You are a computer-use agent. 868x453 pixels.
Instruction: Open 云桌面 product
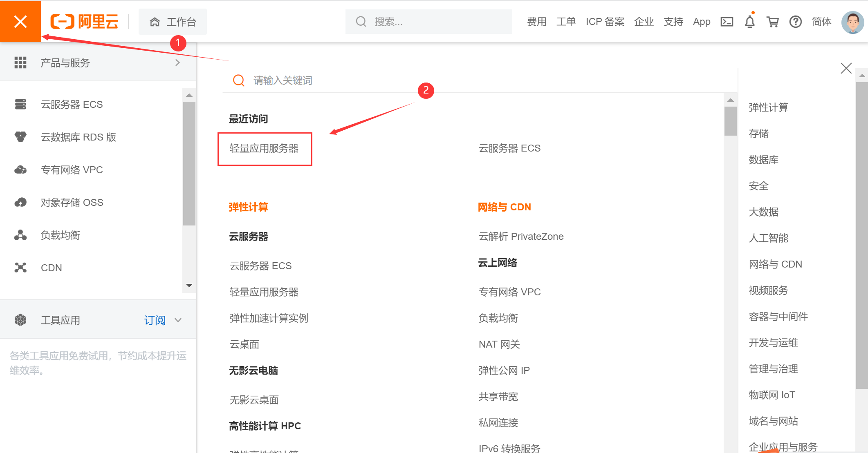coord(244,344)
